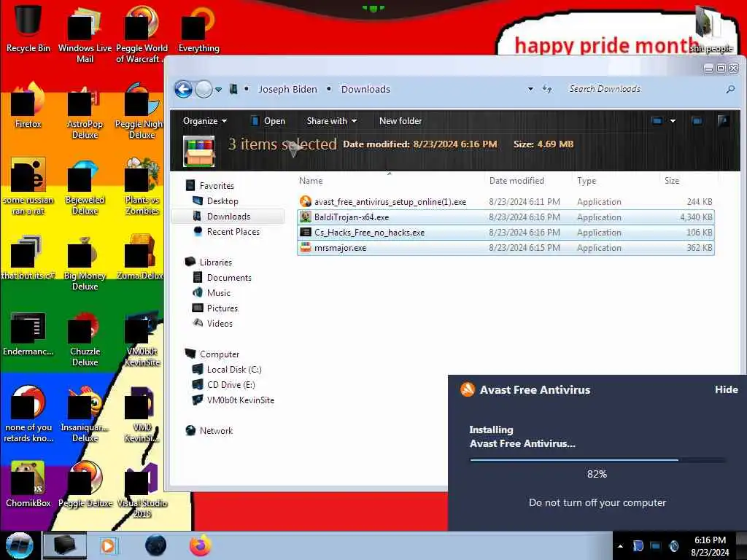Click the taskbar clock 6:16 PM
Viewport: 747px width, 560px height.
click(x=710, y=540)
